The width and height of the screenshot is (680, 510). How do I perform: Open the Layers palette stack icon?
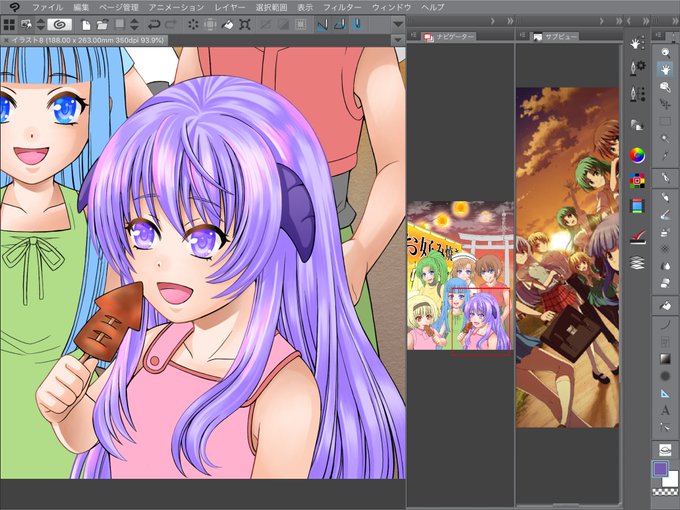(x=637, y=263)
